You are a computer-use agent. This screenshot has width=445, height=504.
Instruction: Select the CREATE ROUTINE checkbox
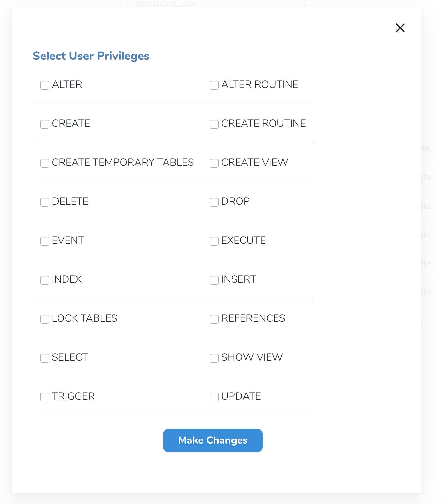coord(214,124)
